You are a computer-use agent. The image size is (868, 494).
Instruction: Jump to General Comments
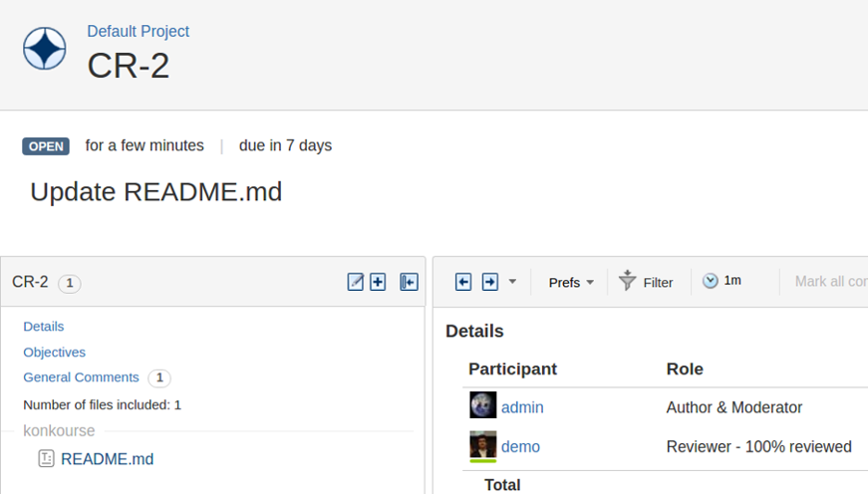pyautogui.click(x=81, y=377)
